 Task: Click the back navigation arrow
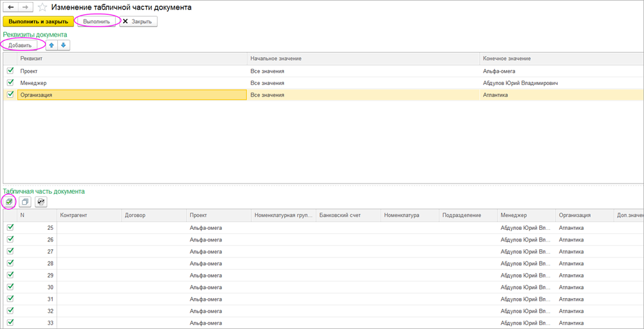(11, 8)
